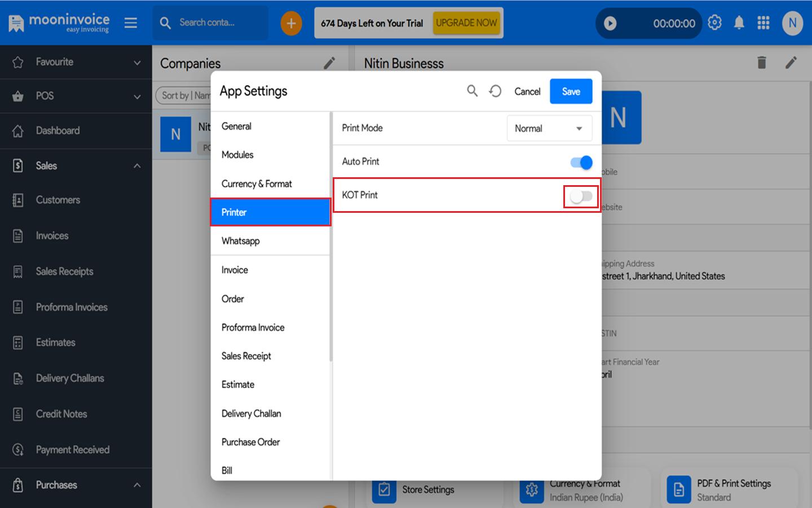Select General in App Settings
This screenshot has height=508, width=812.
(270, 126)
